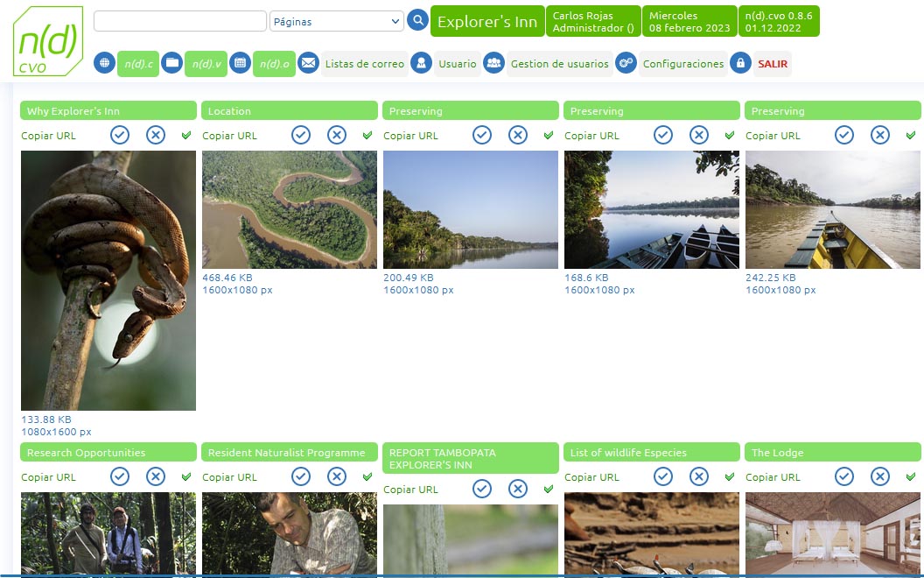Click the padlock icon beside SALIR
924x578 pixels.
pos(740,62)
